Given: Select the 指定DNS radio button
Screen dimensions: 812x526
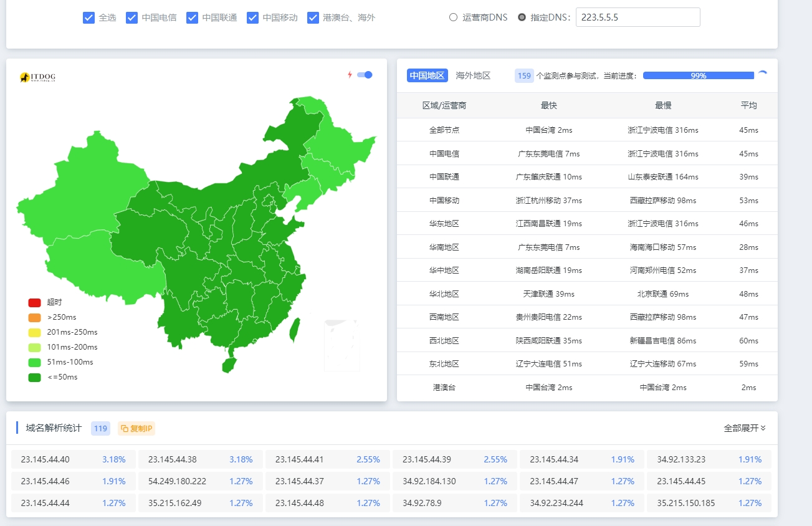Looking at the screenshot, I should 521,17.
